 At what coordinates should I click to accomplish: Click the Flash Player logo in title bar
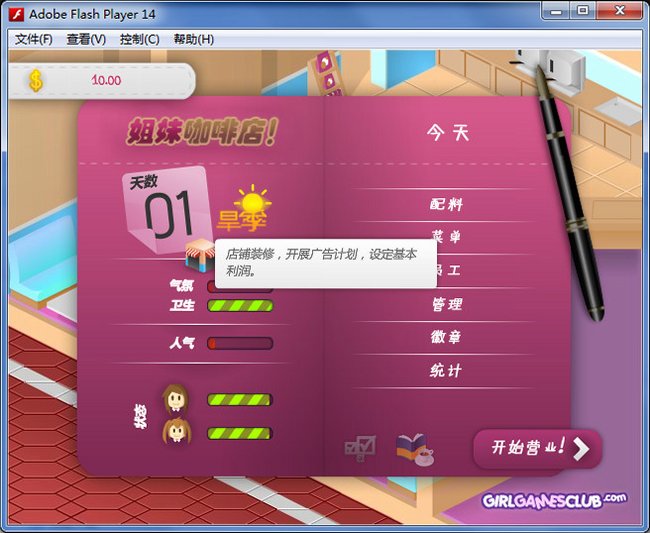17,14
